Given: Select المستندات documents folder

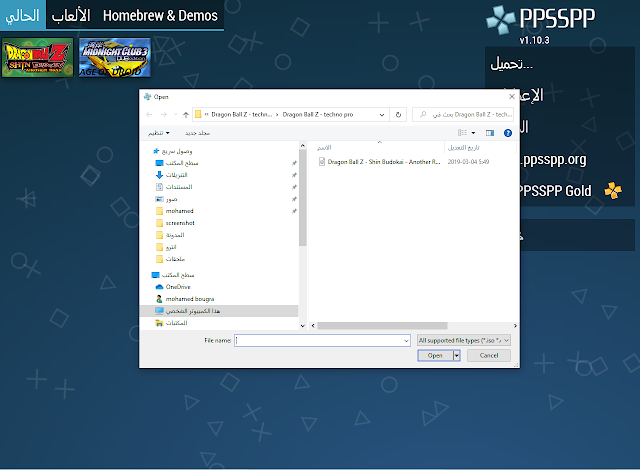Looking at the screenshot, I should coord(174,187).
